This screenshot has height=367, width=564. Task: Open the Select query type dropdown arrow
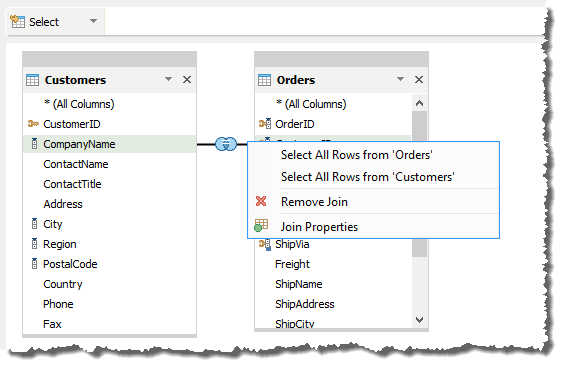(94, 21)
